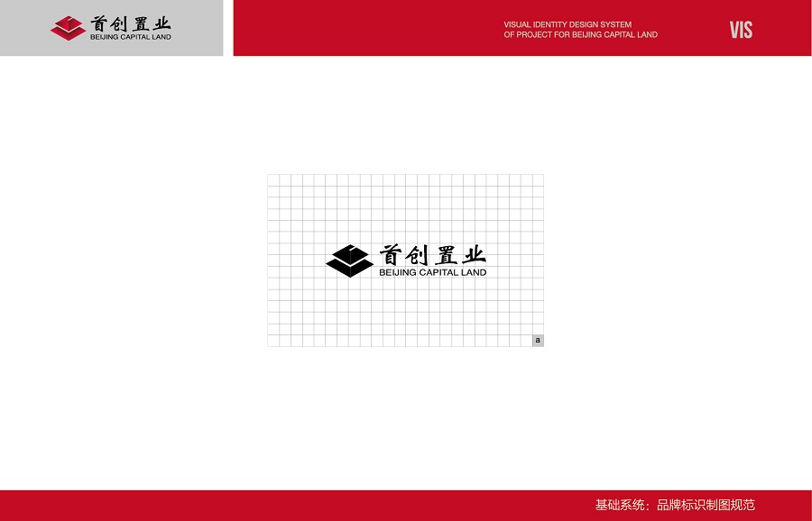Click the black logo emblem in grid
812x521 pixels.
[x=349, y=260]
